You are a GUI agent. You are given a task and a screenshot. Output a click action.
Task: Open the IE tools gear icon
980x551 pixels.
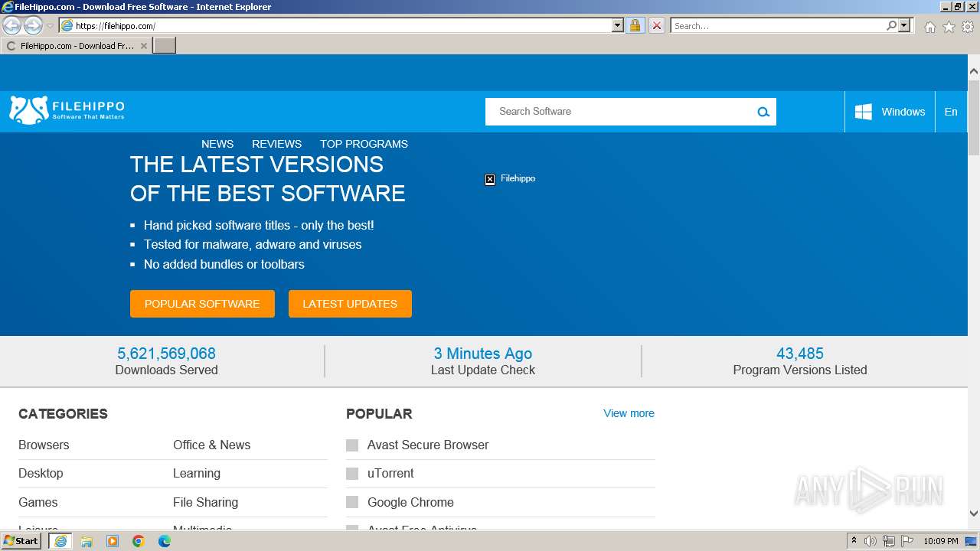pos(968,27)
